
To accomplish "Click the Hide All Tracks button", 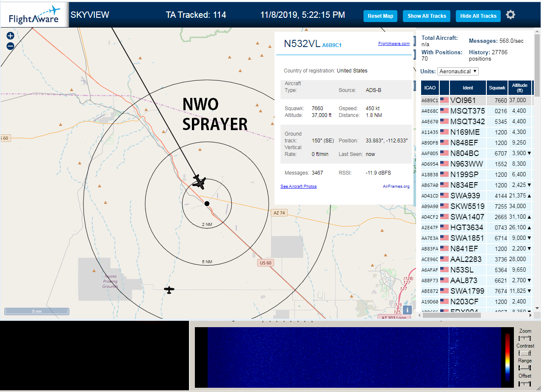I will (478, 16).
